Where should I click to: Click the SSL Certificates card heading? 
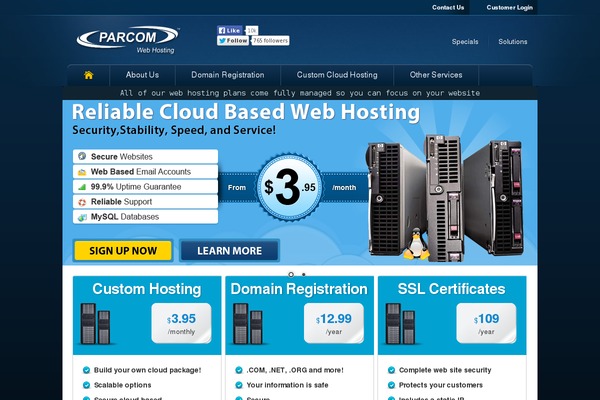pos(451,289)
